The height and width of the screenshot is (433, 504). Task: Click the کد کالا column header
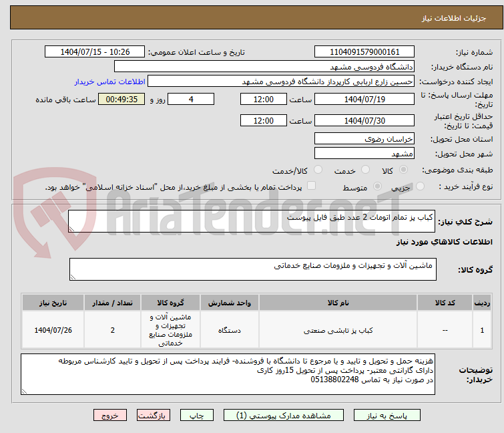pos(445,303)
